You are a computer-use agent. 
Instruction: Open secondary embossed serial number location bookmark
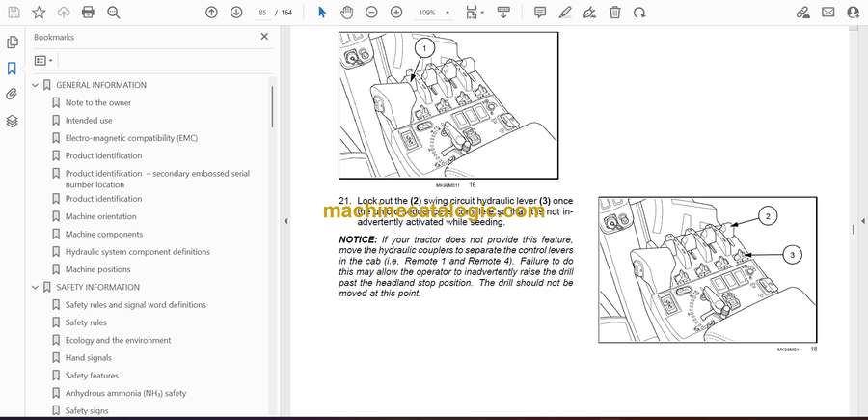click(x=157, y=179)
